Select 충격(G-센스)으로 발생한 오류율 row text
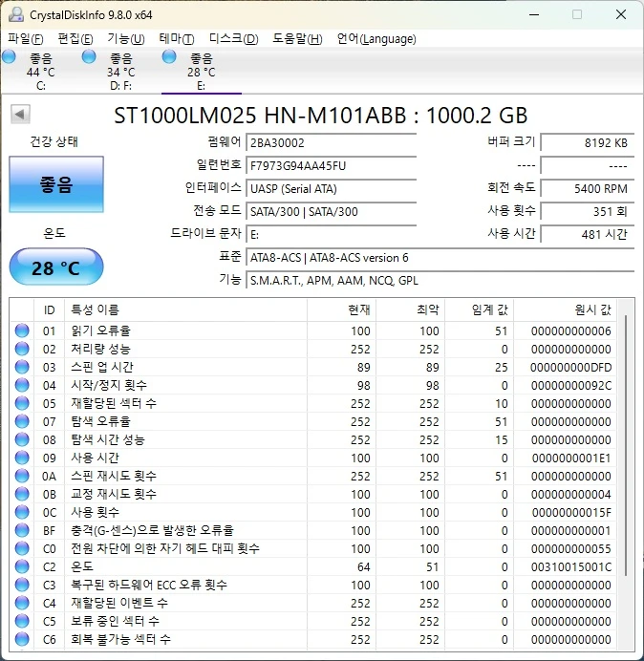 click(152, 530)
